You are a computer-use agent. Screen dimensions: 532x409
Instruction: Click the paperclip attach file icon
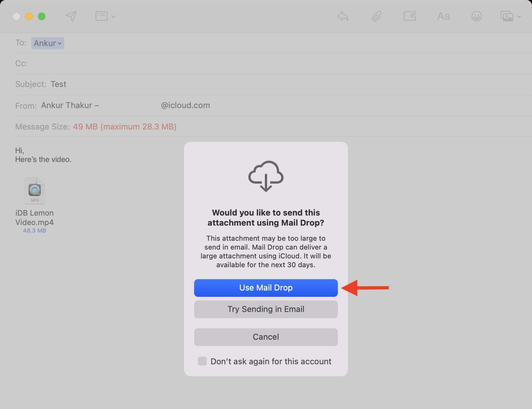(x=376, y=16)
